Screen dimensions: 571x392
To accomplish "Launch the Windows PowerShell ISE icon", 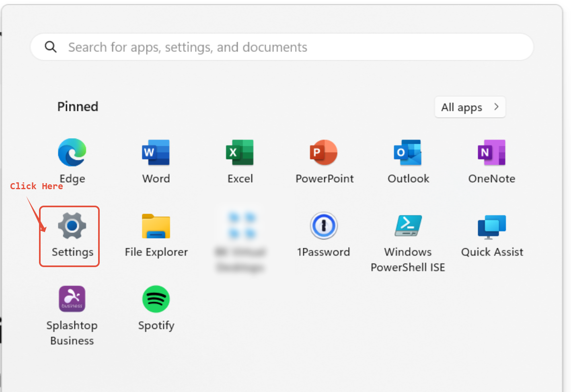I will point(408,225).
